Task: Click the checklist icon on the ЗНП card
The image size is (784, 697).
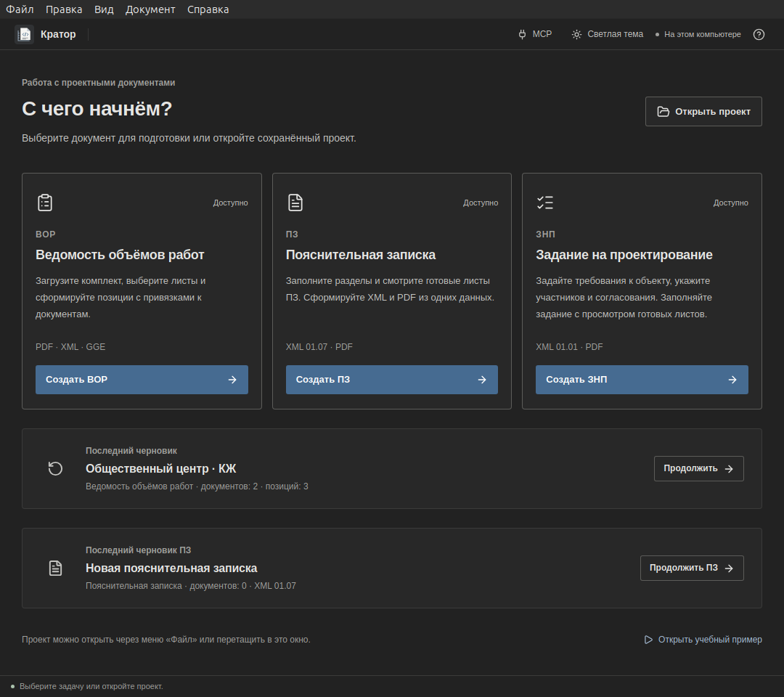Action: point(545,203)
